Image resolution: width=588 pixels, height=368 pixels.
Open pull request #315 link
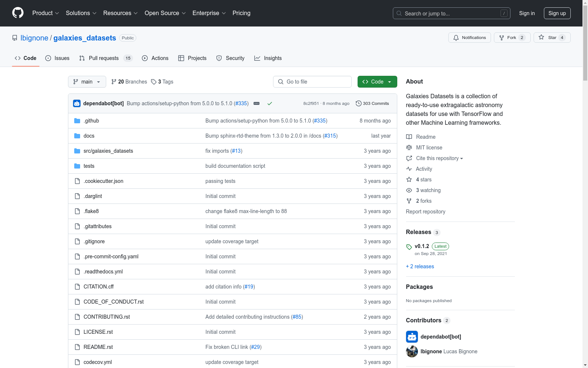point(330,136)
